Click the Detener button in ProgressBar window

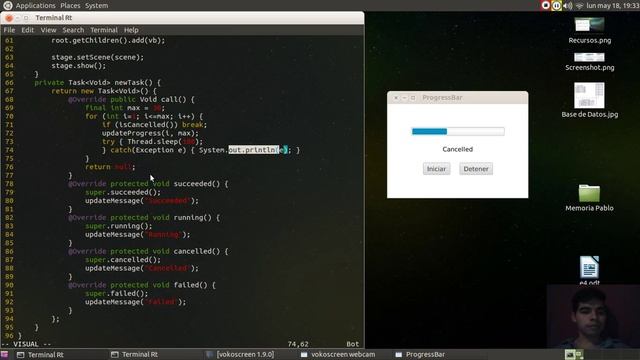pyautogui.click(x=476, y=169)
